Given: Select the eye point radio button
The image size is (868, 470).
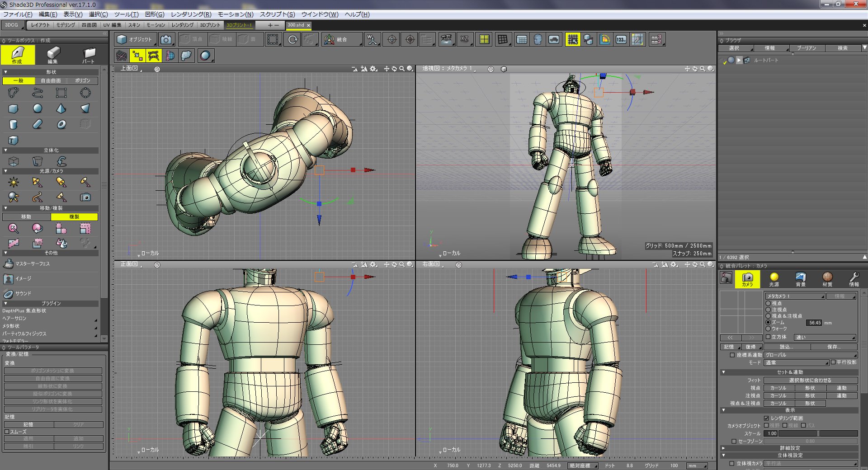Looking at the screenshot, I should [768, 303].
